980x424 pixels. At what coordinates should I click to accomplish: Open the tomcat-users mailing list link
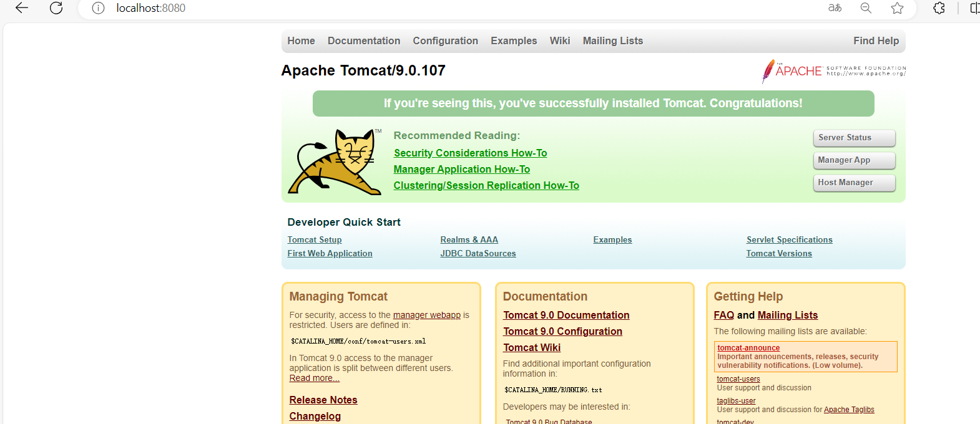point(738,379)
